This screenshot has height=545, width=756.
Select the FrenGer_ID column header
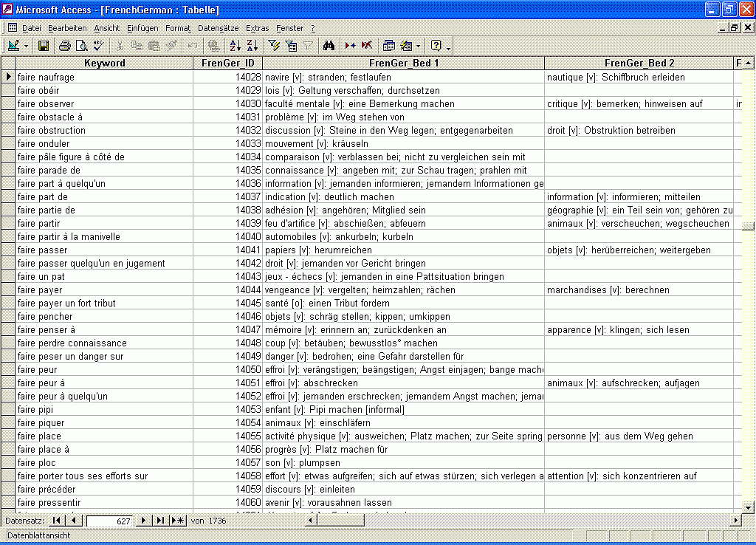point(227,63)
